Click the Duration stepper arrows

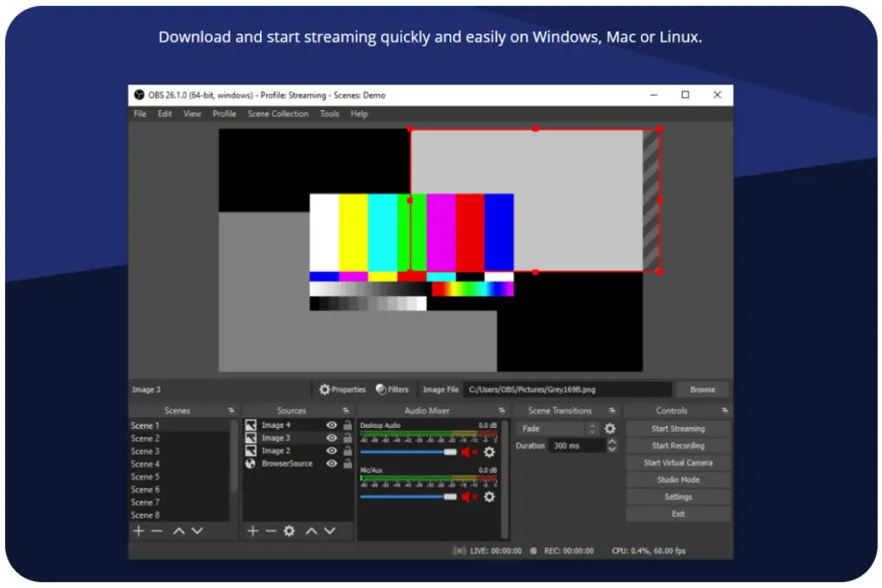tap(612, 446)
